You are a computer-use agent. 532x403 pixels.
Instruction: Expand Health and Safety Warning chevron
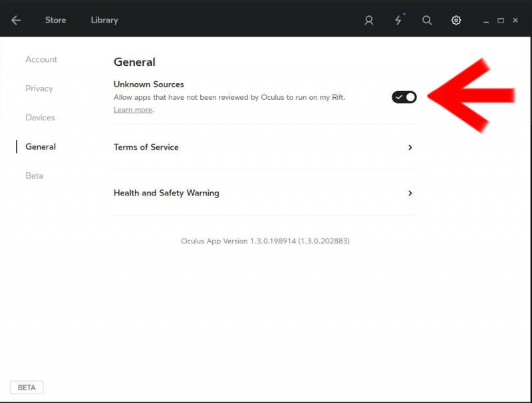coord(410,193)
